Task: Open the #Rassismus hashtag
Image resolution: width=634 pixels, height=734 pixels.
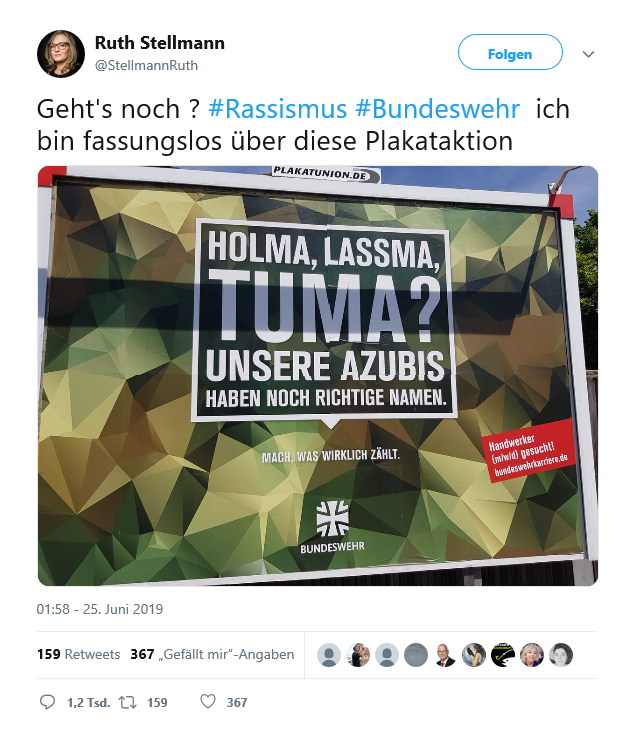Action: (x=277, y=109)
